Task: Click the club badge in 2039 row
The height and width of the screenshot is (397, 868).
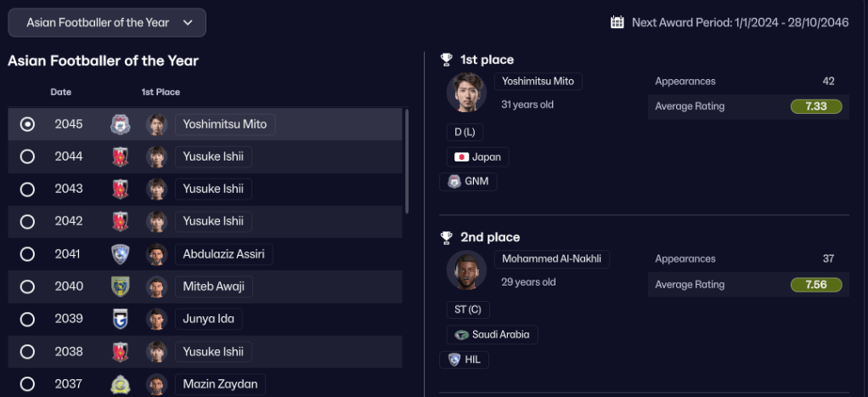Action: pyautogui.click(x=121, y=319)
